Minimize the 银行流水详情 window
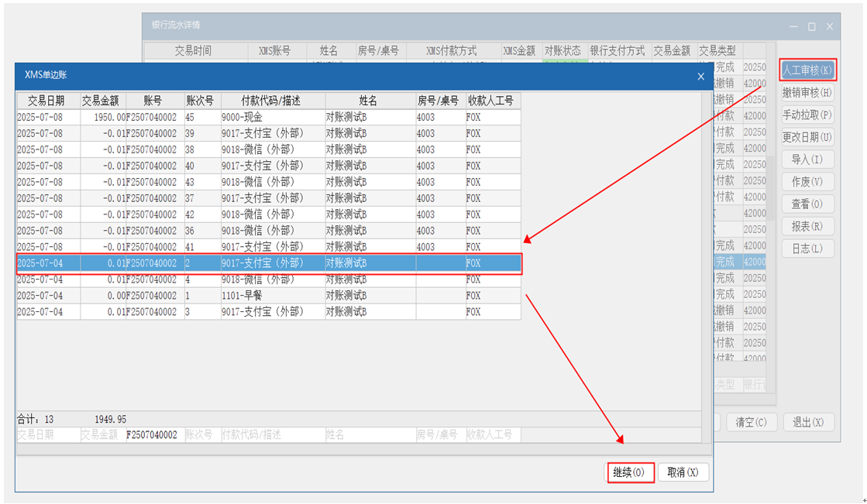The width and height of the screenshot is (867, 504). pyautogui.click(x=793, y=26)
